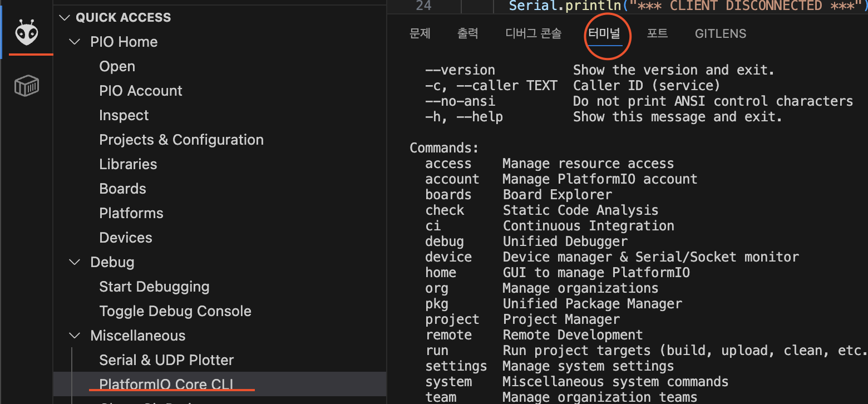Image resolution: width=868 pixels, height=404 pixels.
Task: Switch to the 포트 tab
Action: point(657,33)
